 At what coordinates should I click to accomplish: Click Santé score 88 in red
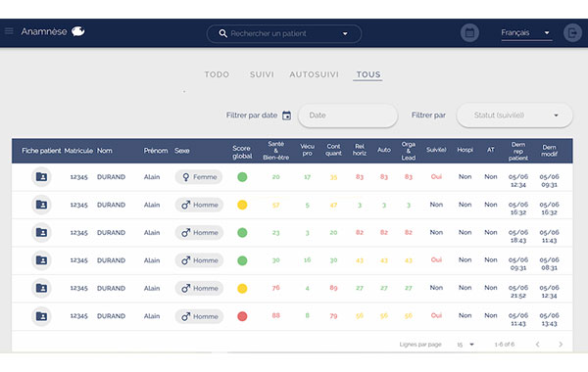(x=276, y=315)
